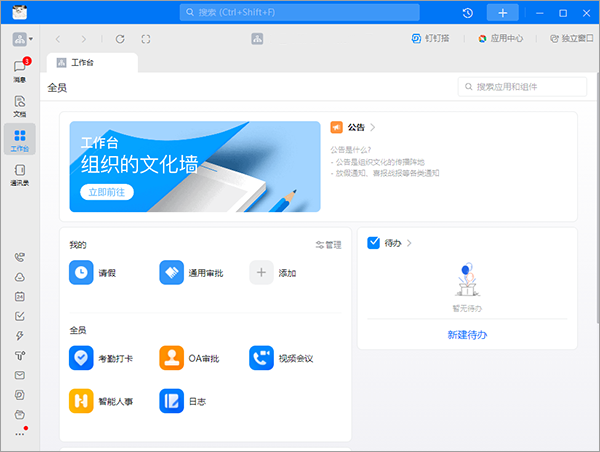Click the 搜索应用和组件 search field
This screenshot has height=452, width=600.
[x=522, y=87]
